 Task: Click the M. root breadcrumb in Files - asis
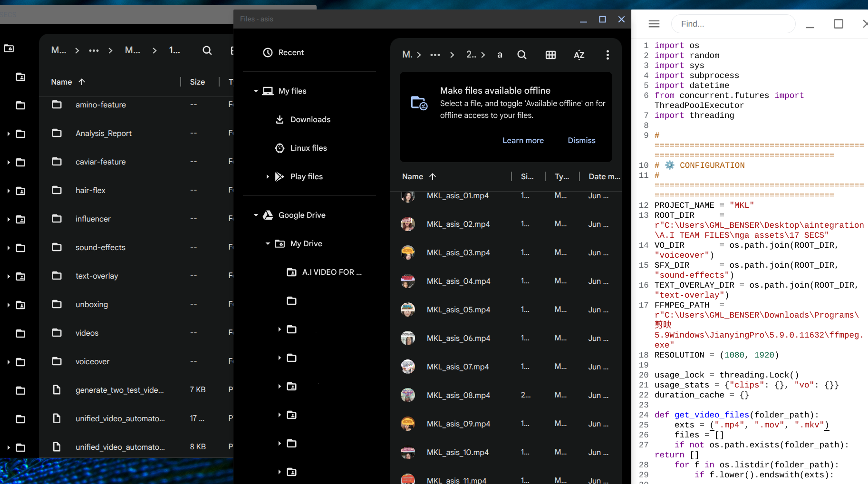tap(407, 55)
